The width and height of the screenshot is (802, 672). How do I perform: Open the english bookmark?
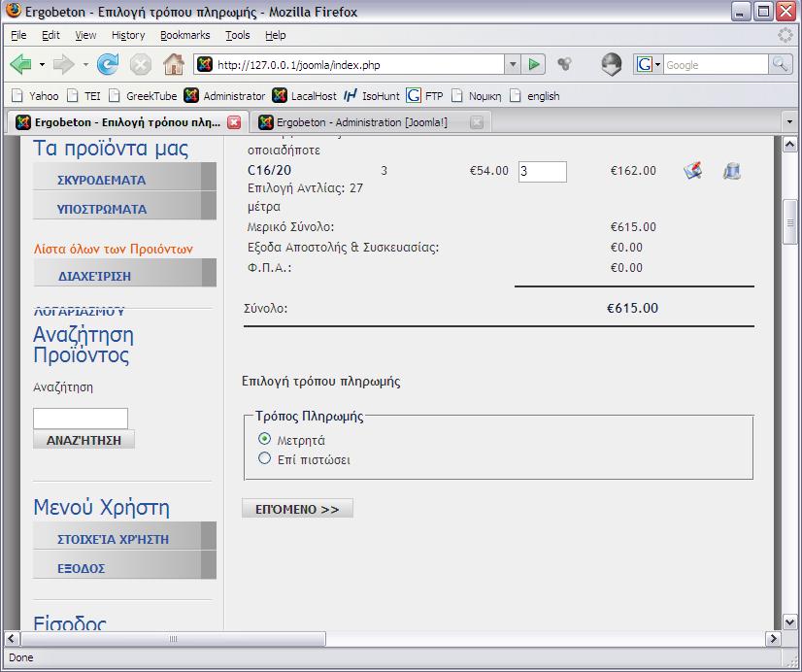pyautogui.click(x=535, y=96)
